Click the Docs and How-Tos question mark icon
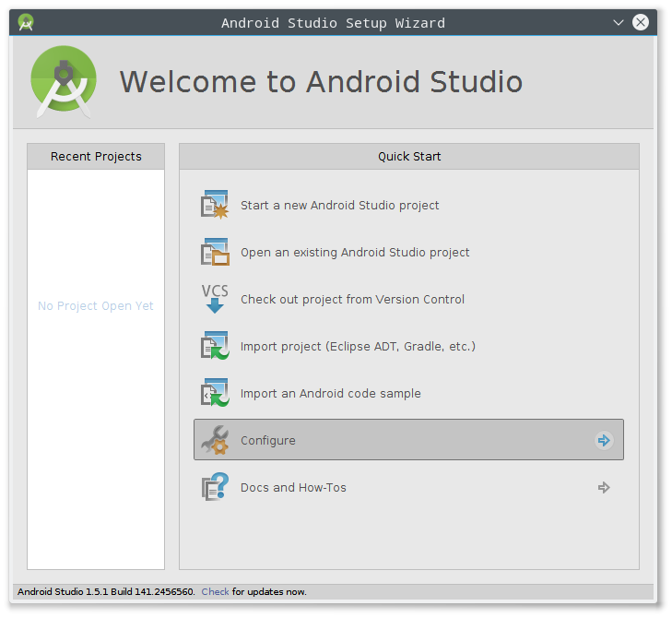 (x=215, y=487)
